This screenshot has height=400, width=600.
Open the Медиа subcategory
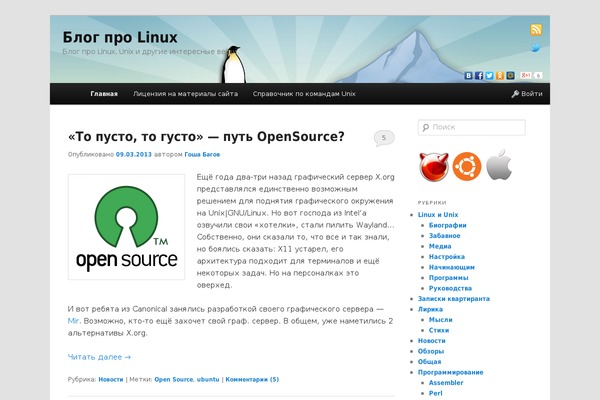pyautogui.click(x=440, y=246)
